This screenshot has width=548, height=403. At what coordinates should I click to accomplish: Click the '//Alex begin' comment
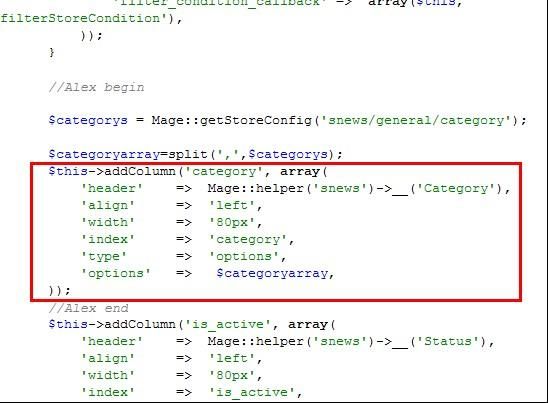click(96, 87)
